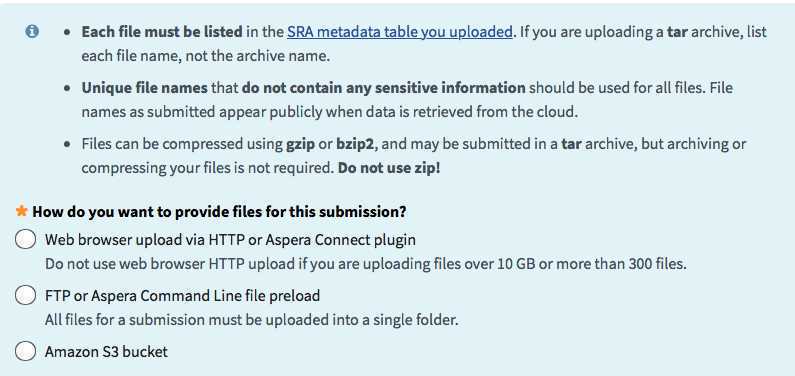The width and height of the screenshot is (795, 376).
Task: Select the Web browser upload radio button
Action: click(x=25, y=239)
